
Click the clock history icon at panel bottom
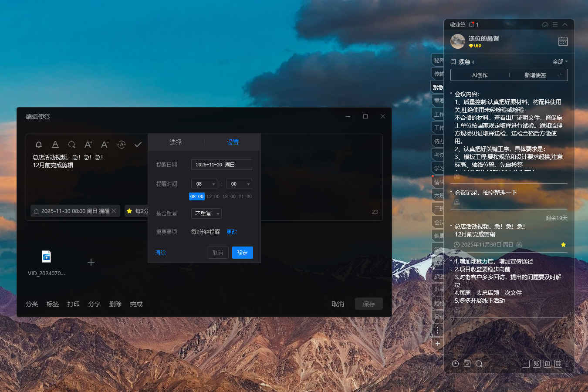click(x=455, y=363)
